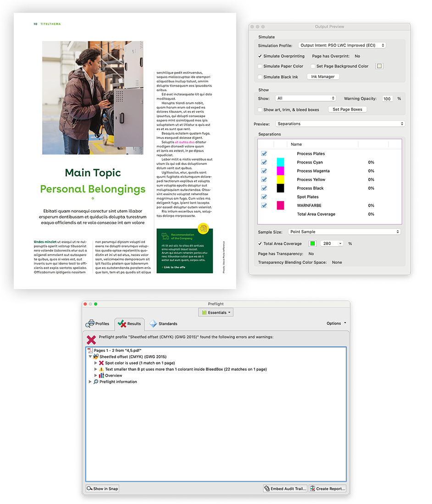The width and height of the screenshot is (432, 504).
Task: Enable Set Page Background Color checkbox
Action: click(x=313, y=66)
